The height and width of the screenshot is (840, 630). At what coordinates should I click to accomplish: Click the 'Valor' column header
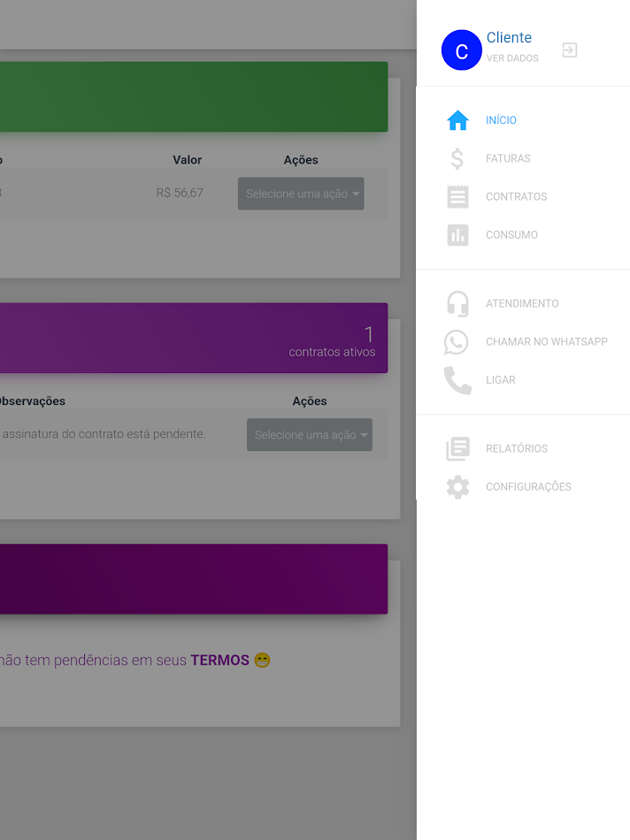click(x=187, y=160)
